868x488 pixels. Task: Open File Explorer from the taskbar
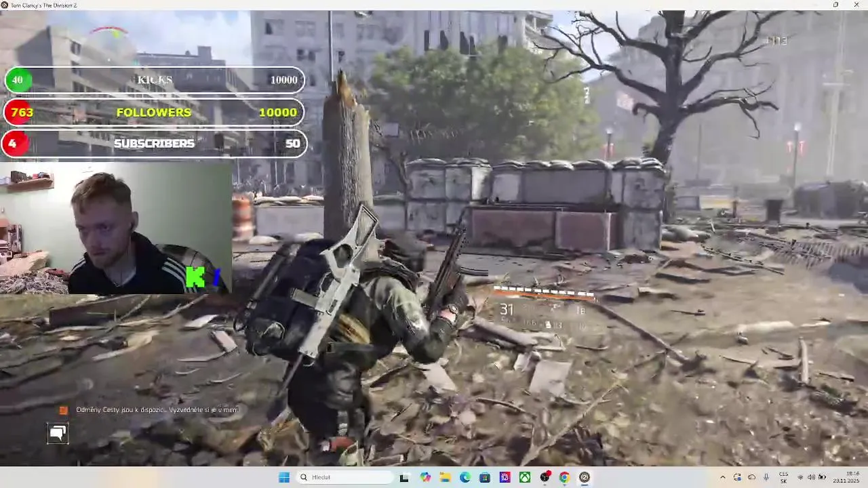pyautogui.click(x=445, y=477)
